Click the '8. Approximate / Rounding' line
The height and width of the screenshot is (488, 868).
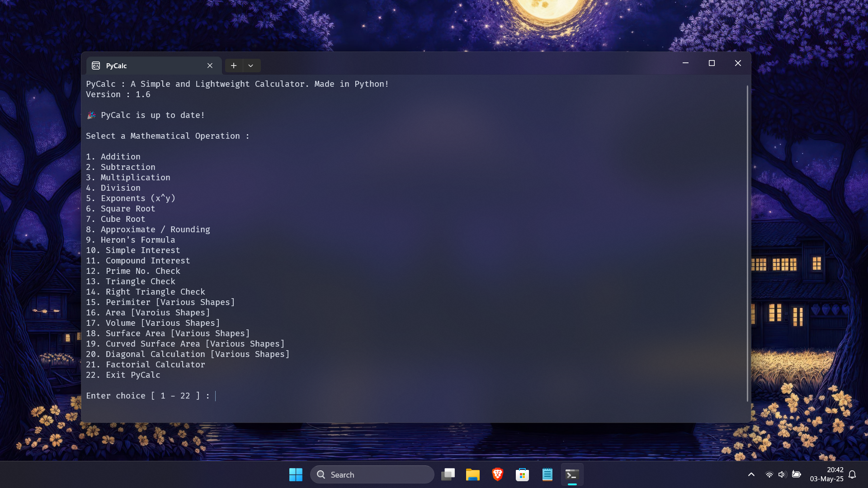(148, 230)
